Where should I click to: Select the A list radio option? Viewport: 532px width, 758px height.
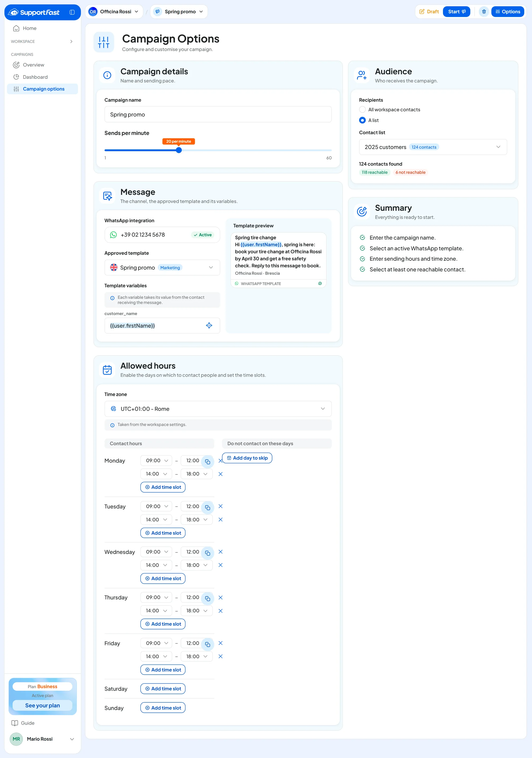[x=362, y=120]
